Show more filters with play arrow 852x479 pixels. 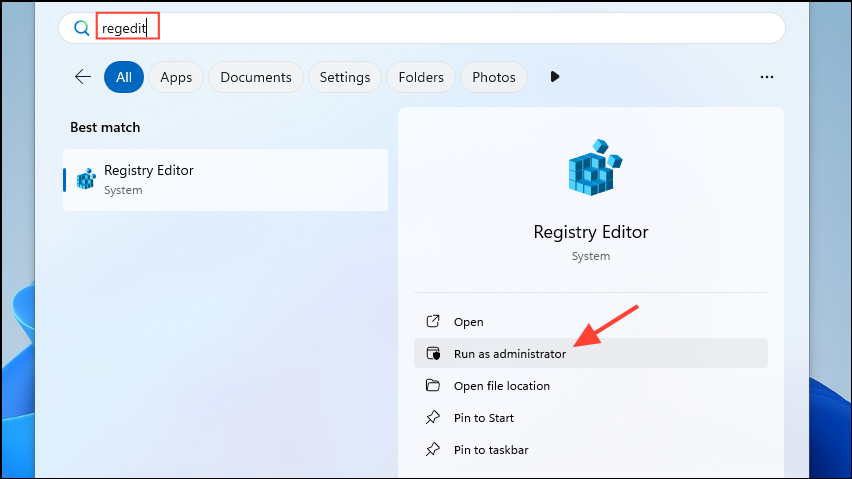click(554, 77)
